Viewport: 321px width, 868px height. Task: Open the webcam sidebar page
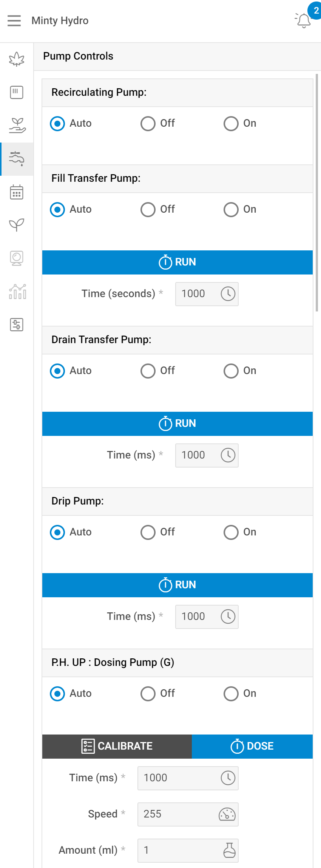[x=17, y=258]
